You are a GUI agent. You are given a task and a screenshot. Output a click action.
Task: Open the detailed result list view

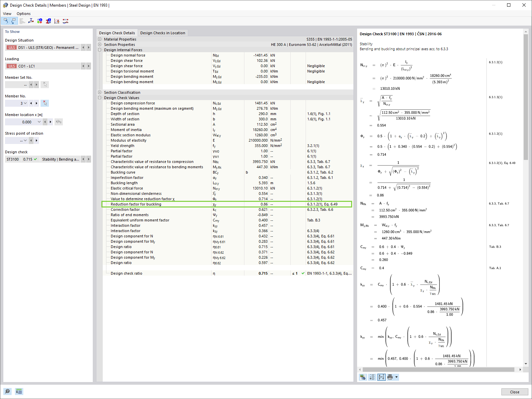coord(22,21)
